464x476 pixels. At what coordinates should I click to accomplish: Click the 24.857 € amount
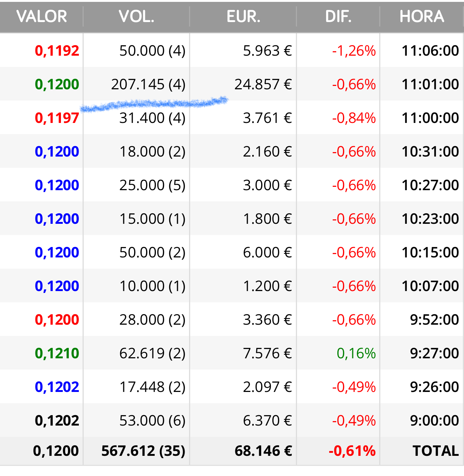[263, 84]
